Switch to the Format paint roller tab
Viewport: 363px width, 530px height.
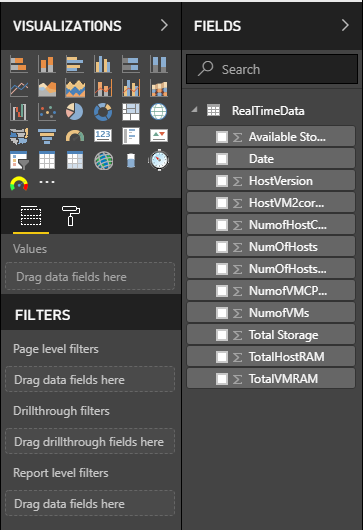[71, 216]
